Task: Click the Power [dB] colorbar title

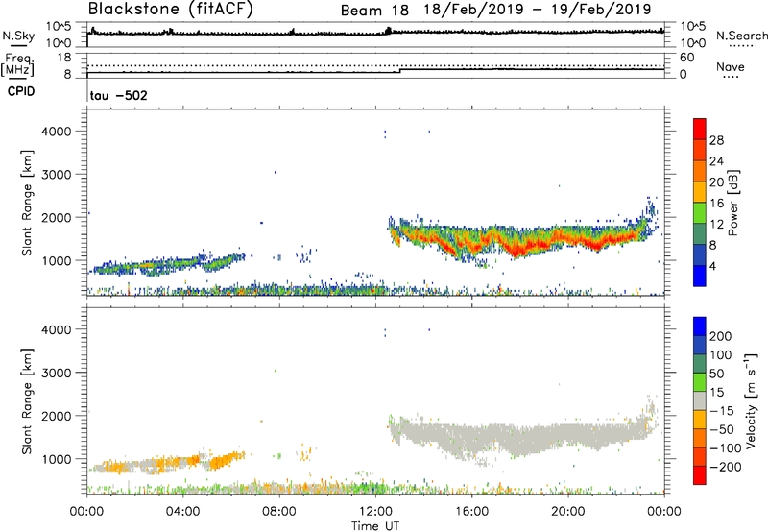Action: 732,203
